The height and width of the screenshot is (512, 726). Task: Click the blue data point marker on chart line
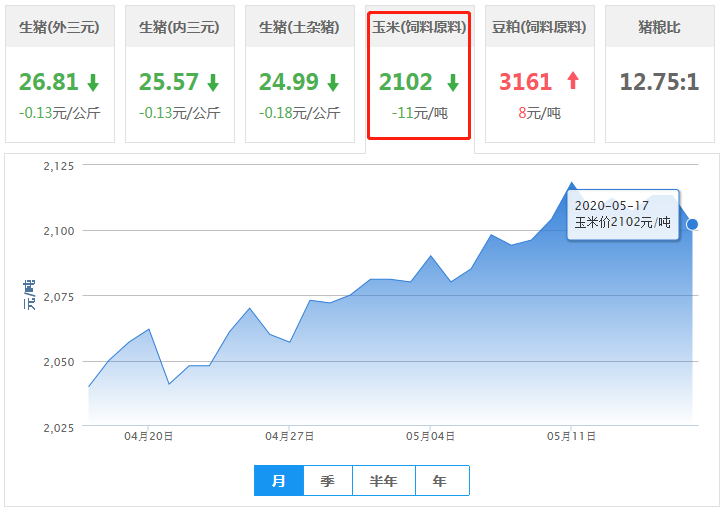point(692,224)
